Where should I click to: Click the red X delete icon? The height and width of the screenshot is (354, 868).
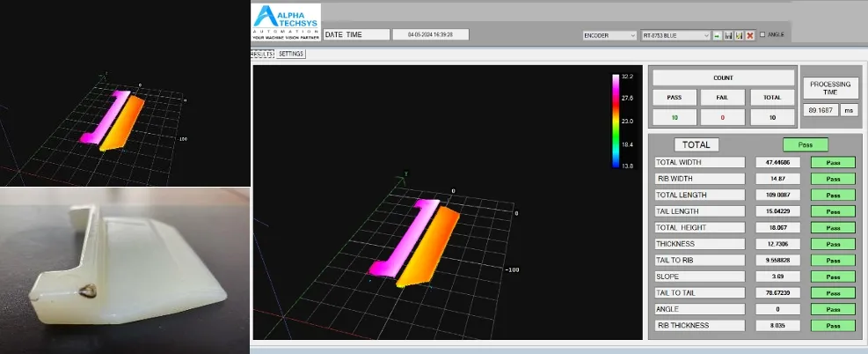click(749, 35)
